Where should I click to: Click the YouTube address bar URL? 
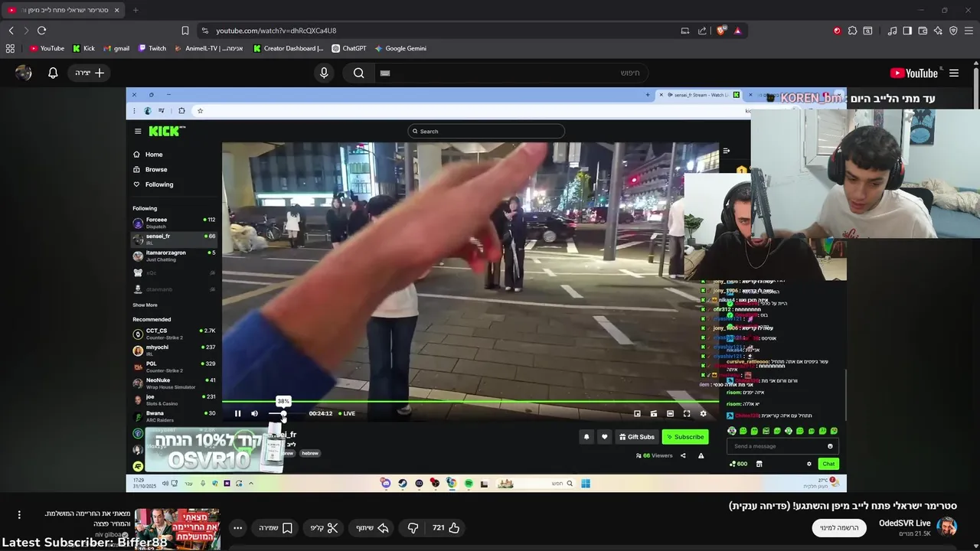(276, 31)
